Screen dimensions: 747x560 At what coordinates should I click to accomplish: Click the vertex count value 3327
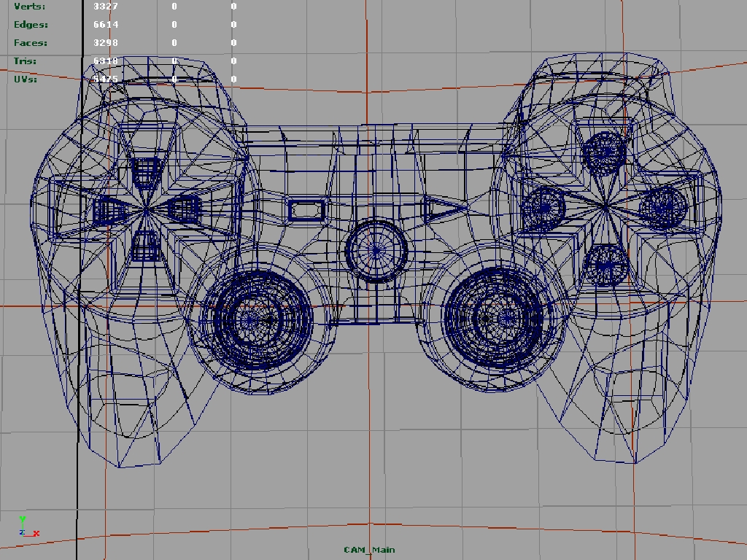pyautogui.click(x=106, y=6)
